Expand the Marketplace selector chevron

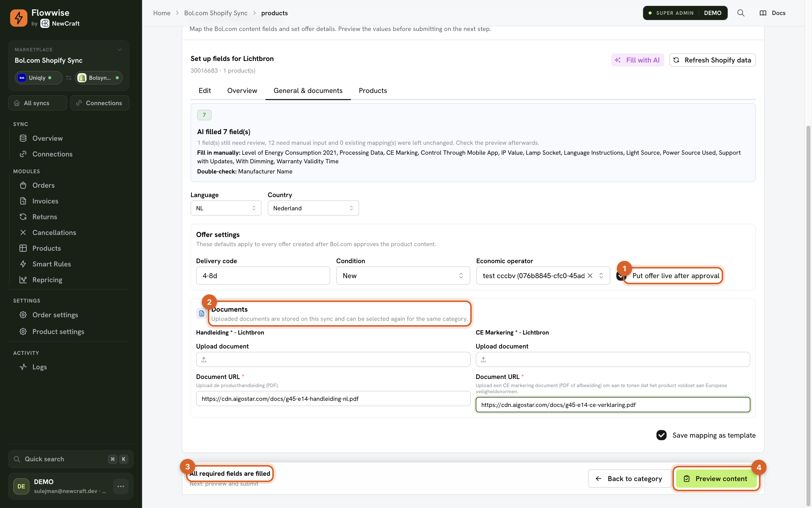(120, 50)
